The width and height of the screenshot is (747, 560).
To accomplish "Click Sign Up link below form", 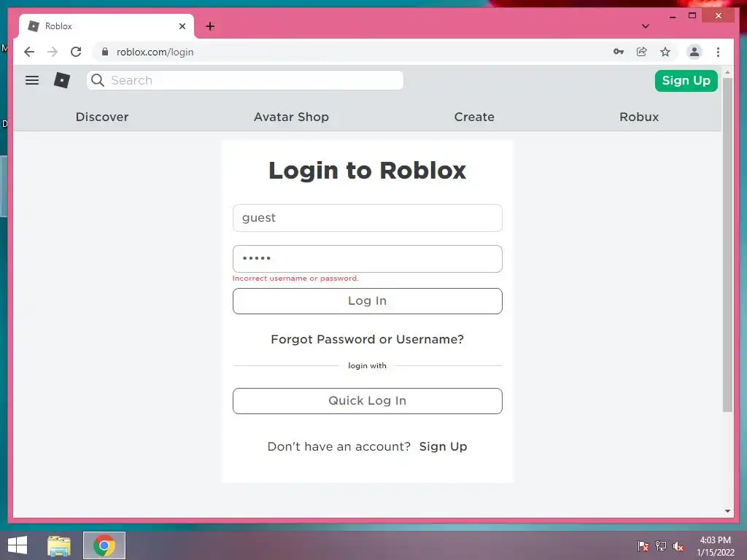I will pyautogui.click(x=443, y=447).
